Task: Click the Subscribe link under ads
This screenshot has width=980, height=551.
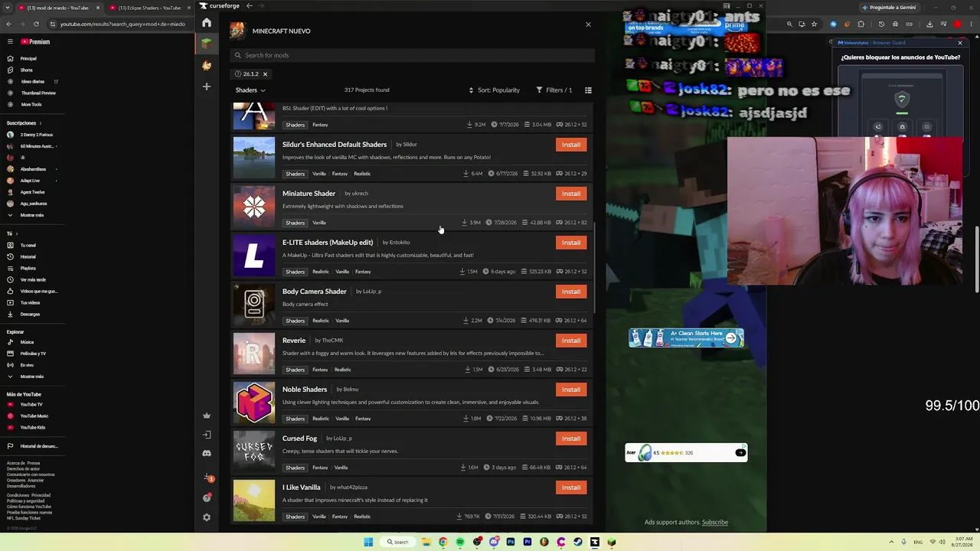Action: tap(715, 523)
